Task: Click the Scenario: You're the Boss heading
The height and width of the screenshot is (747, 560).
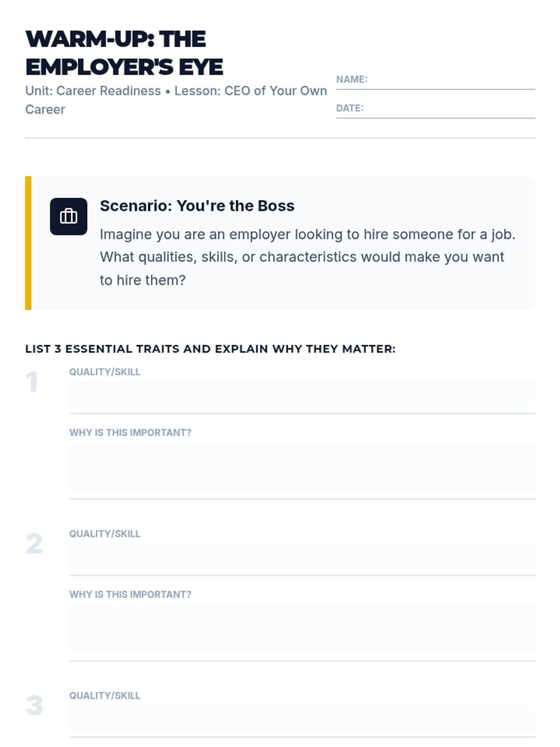Action: pyautogui.click(x=197, y=206)
